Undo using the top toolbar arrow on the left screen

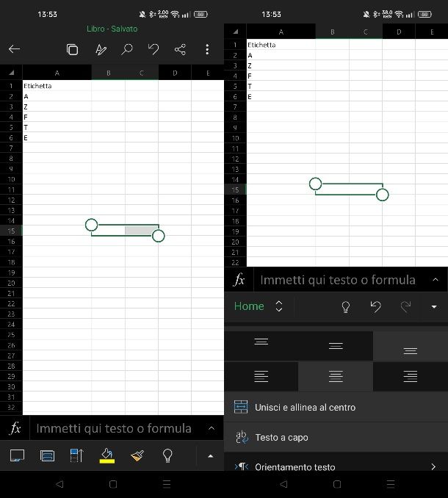pyautogui.click(x=153, y=49)
